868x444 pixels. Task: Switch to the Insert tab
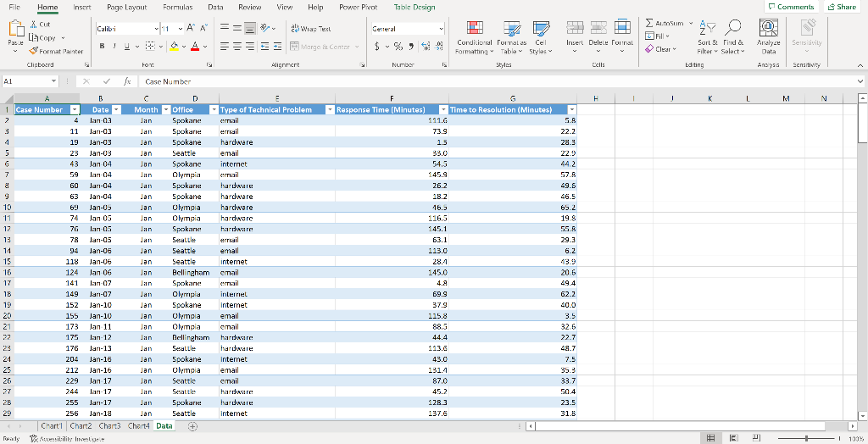[82, 7]
